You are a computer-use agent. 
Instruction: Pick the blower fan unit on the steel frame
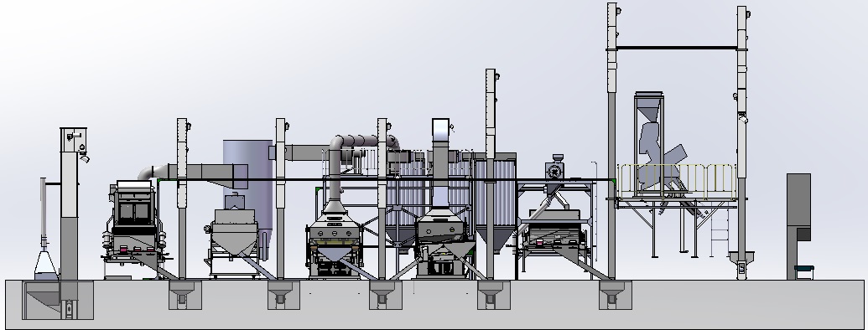tap(555, 168)
